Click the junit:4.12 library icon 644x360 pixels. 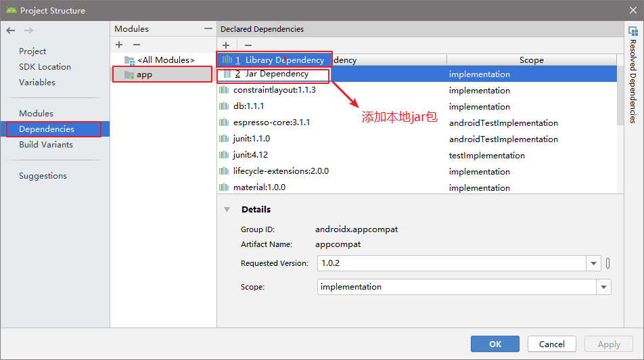click(x=224, y=155)
